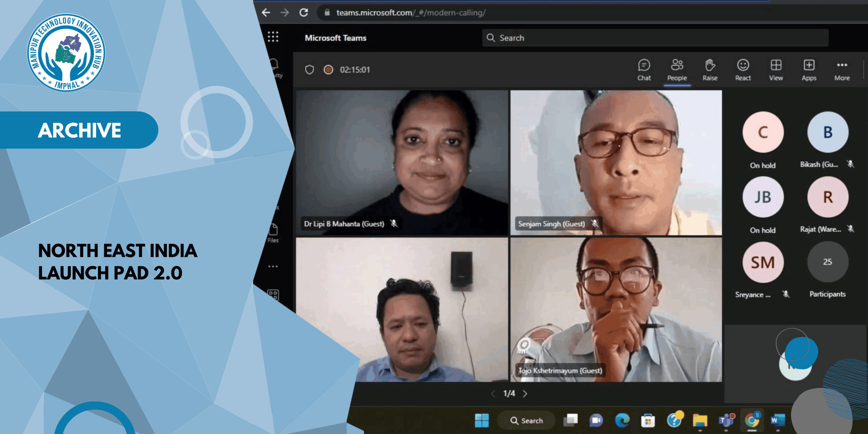Image resolution: width=868 pixels, height=434 pixels.
Task: Click the red recording indicator
Action: (328, 70)
